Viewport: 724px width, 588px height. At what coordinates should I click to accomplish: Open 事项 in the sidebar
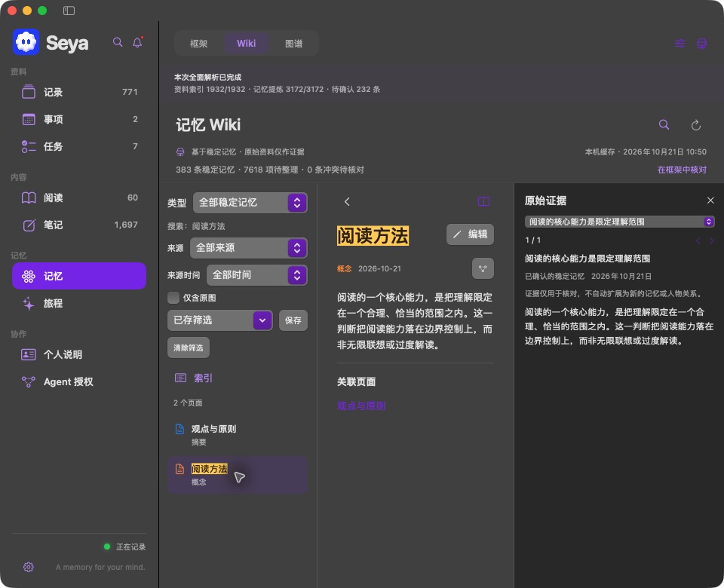(79, 119)
